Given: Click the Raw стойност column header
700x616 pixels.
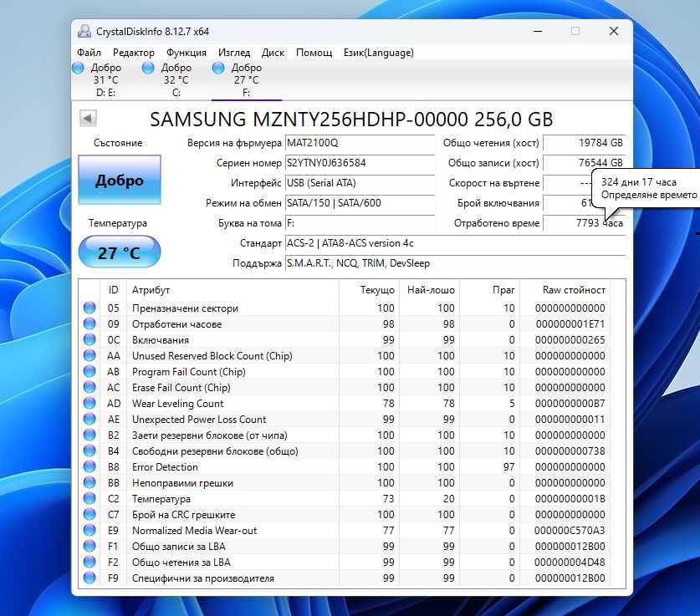Looking at the screenshot, I should [x=565, y=290].
